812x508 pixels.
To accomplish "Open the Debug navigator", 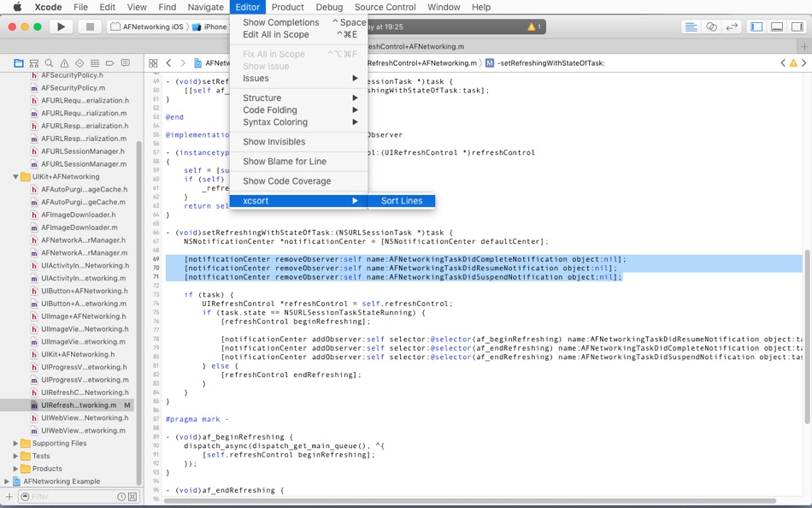I will [x=95, y=63].
